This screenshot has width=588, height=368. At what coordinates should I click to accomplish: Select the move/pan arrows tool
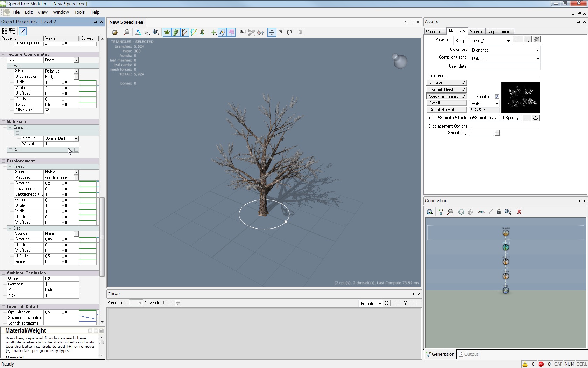point(272,33)
